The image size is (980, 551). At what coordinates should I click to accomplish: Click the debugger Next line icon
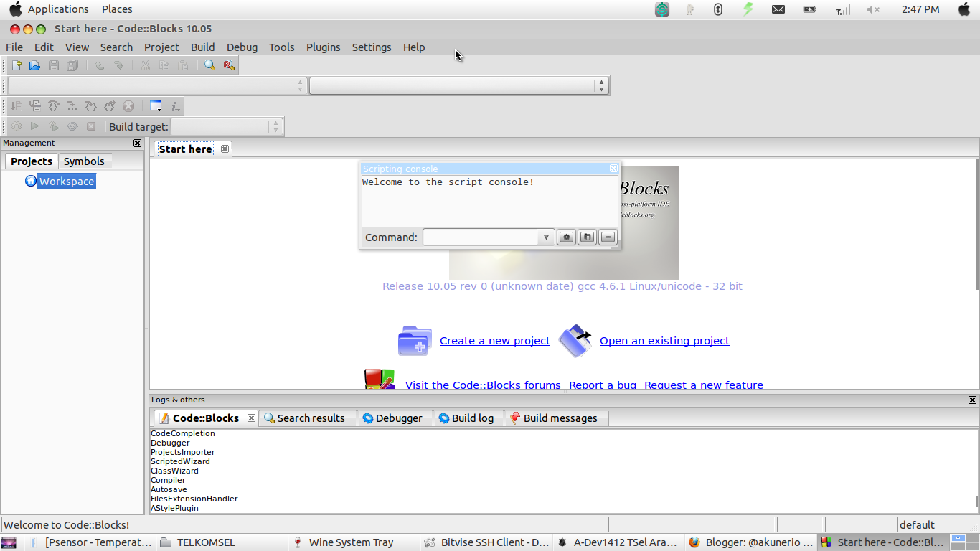tap(54, 106)
